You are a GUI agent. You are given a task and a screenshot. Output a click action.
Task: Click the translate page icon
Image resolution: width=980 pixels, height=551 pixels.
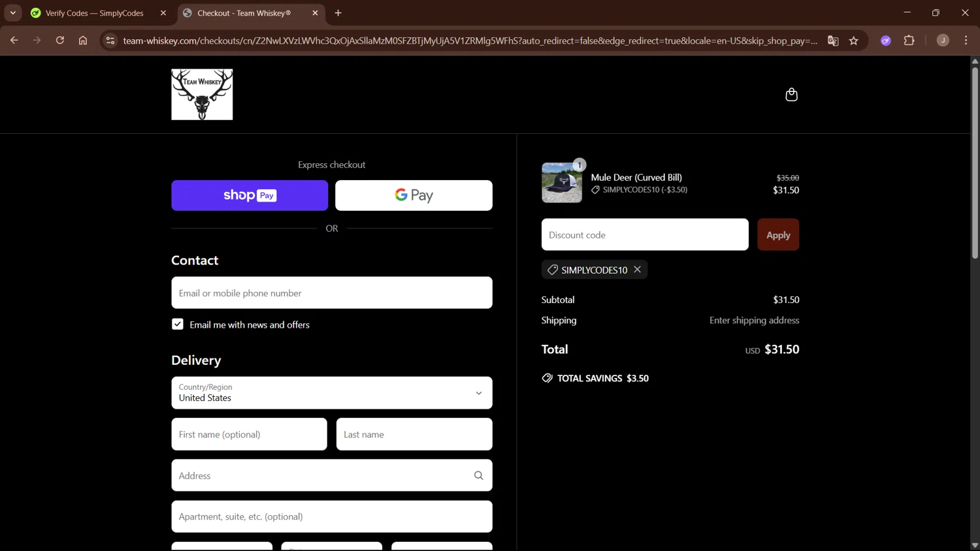[833, 40]
